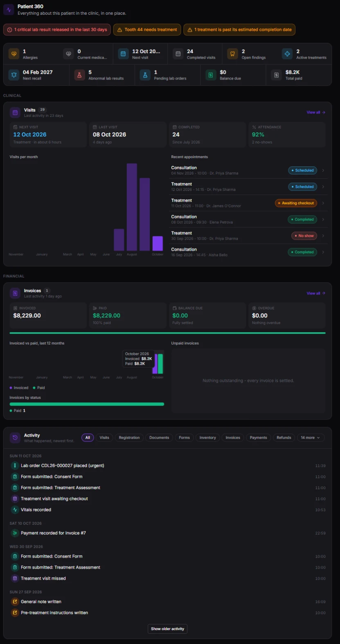The width and height of the screenshot is (340, 644).
Task: Click the August bar in Visits chart
Action: point(132,207)
